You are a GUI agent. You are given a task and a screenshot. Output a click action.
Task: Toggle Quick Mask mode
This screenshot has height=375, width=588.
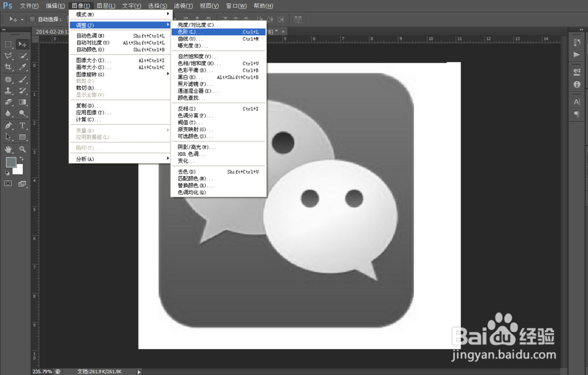8,183
